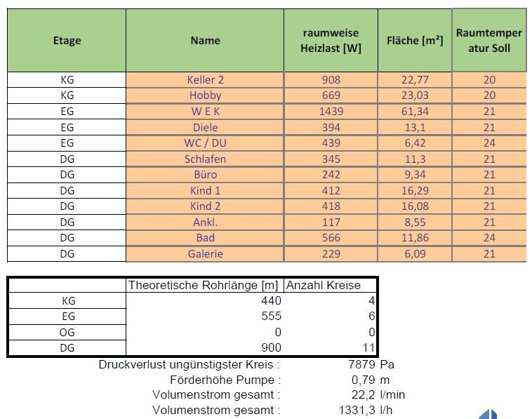Select the Fläche [m²] header cell

tap(414, 41)
